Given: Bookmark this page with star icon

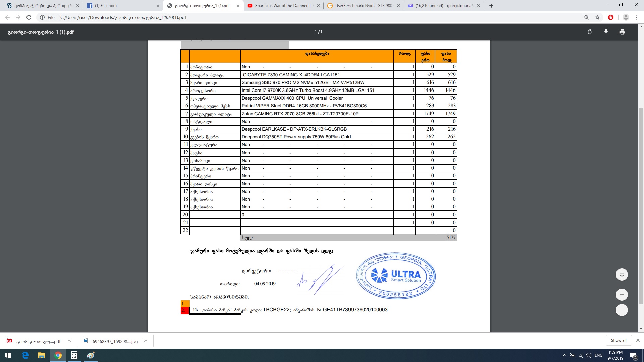Looking at the screenshot, I should pyautogui.click(x=597, y=17).
